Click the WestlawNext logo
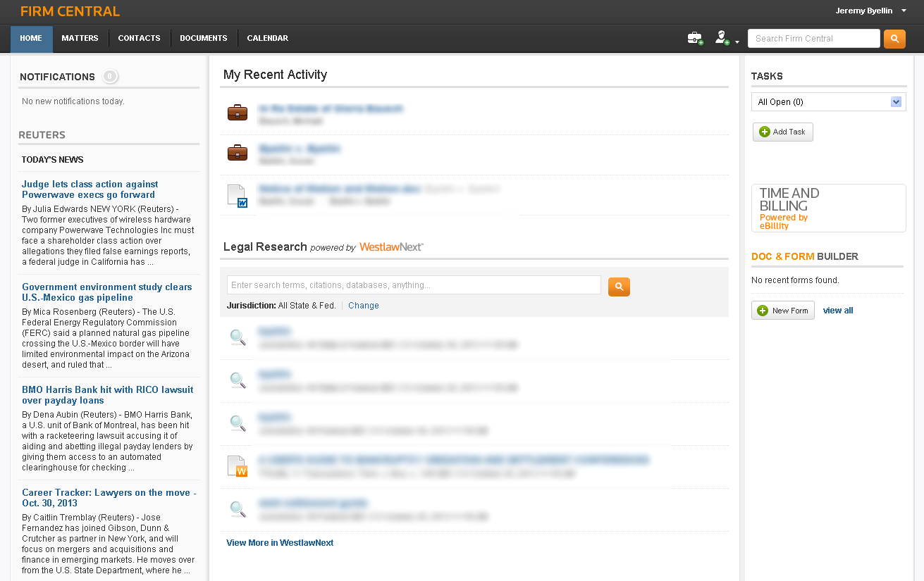924x581 pixels. coord(391,247)
